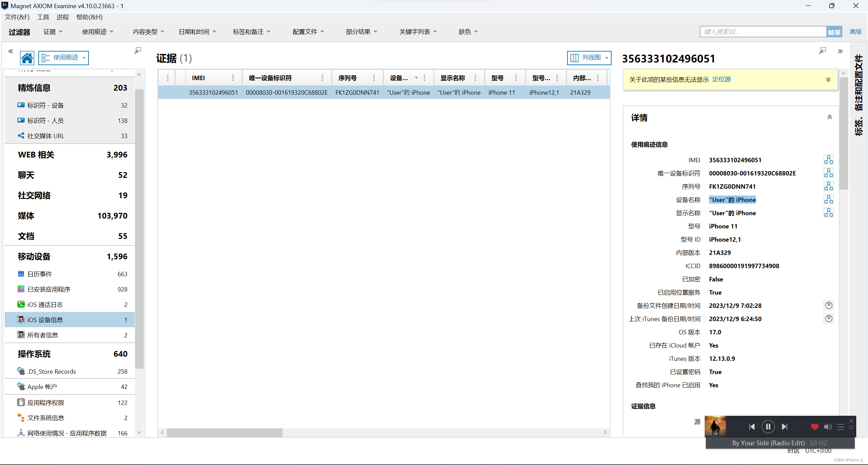Mute the music player volume

point(828,427)
